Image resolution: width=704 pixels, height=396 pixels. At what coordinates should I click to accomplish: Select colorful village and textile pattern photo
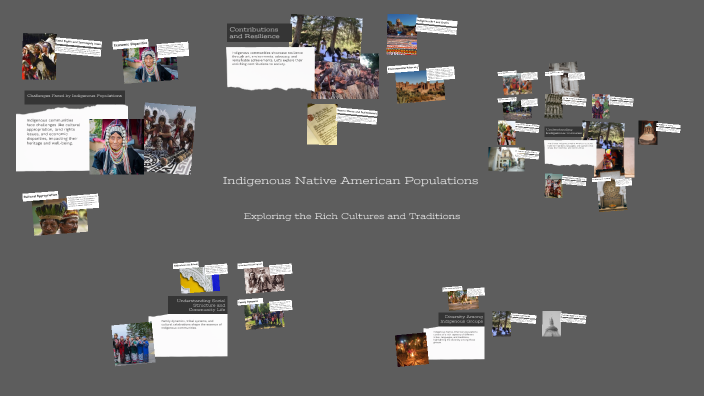(x=402, y=35)
